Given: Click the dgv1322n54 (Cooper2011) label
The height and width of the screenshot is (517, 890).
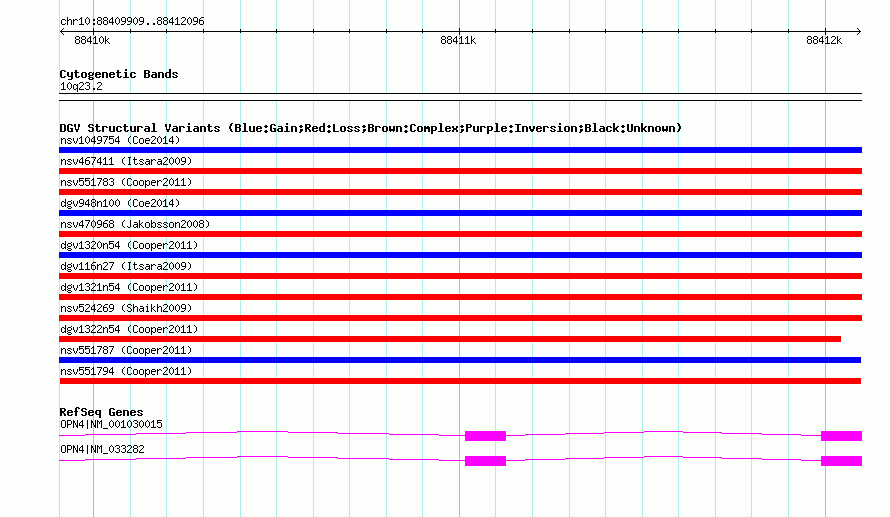Looking at the screenshot, I should [x=129, y=329].
